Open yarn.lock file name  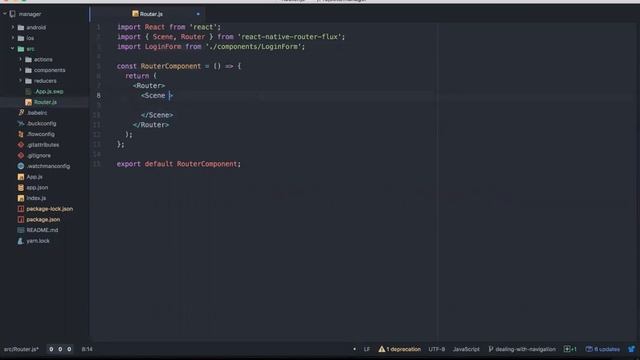38,241
